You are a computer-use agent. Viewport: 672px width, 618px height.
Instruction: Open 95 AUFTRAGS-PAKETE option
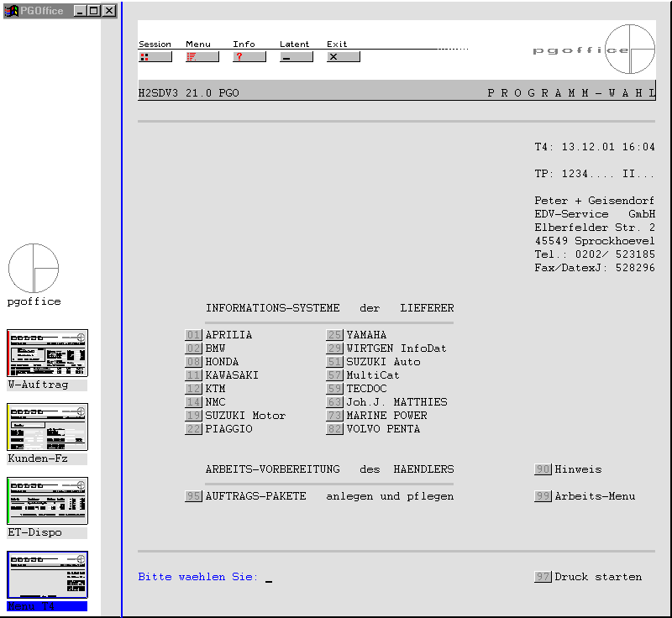pyautogui.click(x=193, y=496)
